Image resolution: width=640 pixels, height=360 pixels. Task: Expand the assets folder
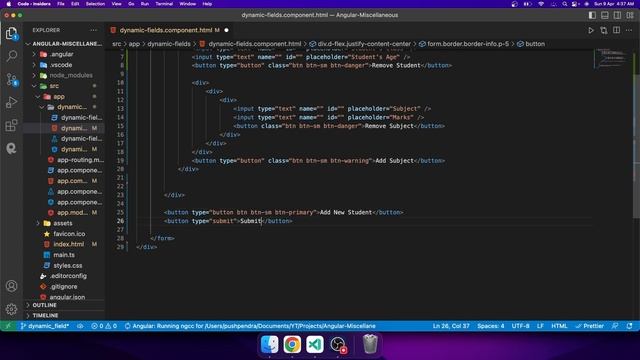coord(64,223)
